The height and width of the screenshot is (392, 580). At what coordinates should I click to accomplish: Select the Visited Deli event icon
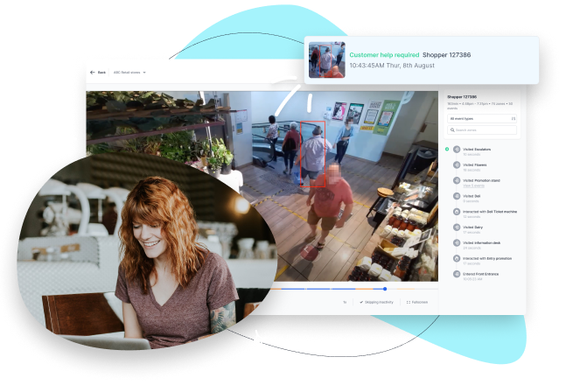click(x=457, y=197)
